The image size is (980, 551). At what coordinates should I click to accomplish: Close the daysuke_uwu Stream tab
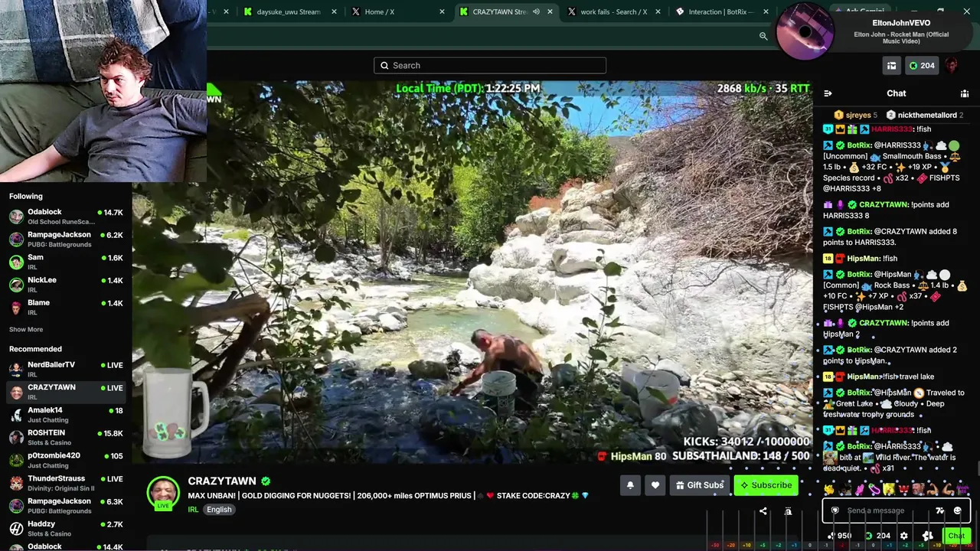tap(334, 11)
